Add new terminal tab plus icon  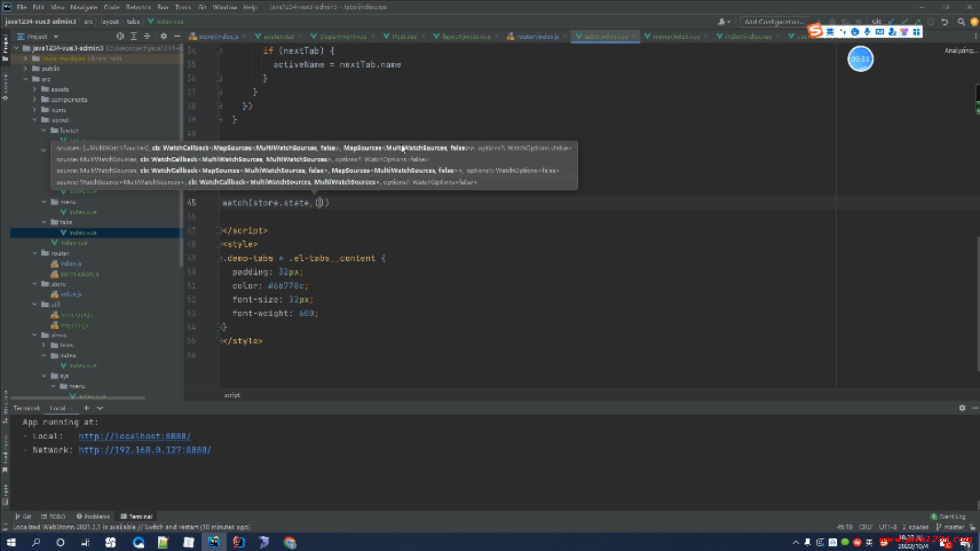click(x=86, y=408)
